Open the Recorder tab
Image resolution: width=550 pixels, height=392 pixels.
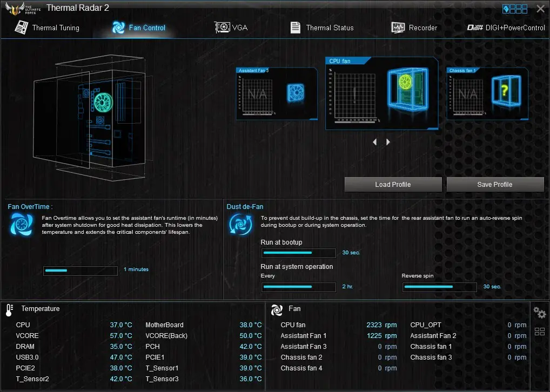coord(414,28)
